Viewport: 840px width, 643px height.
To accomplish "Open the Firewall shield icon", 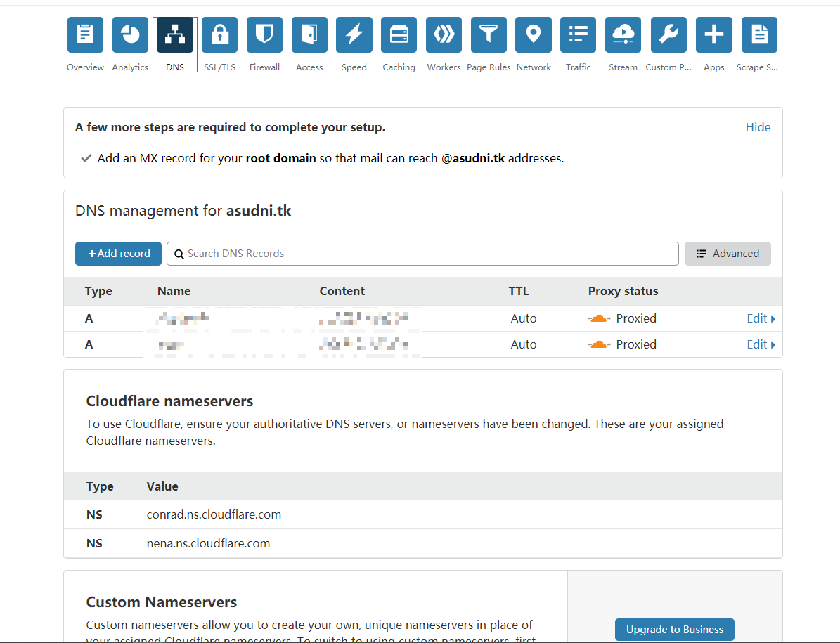I will [x=264, y=35].
